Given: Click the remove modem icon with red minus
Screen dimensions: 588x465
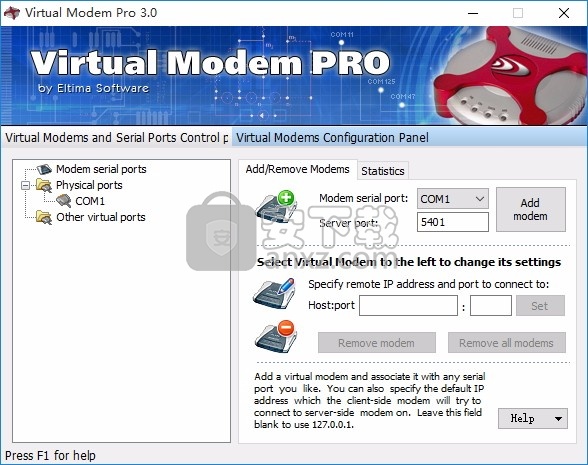Looking at the screenshot, I should [276, 336].
